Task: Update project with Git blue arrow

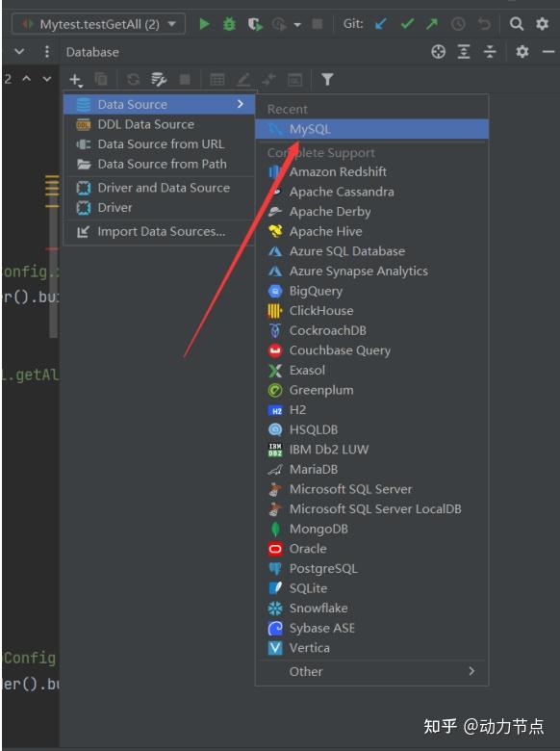Action: tap(381, 23)
